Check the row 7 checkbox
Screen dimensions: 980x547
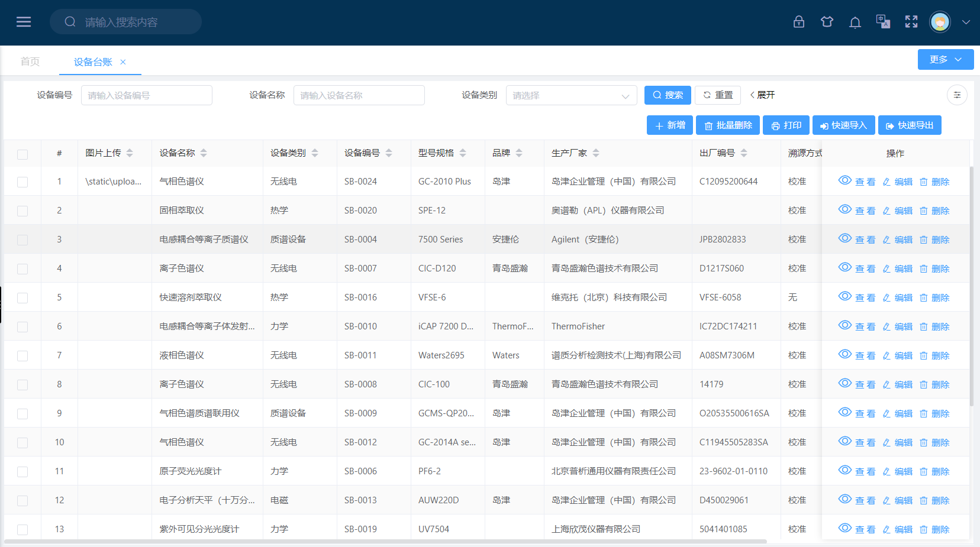[x=22, y=356]
